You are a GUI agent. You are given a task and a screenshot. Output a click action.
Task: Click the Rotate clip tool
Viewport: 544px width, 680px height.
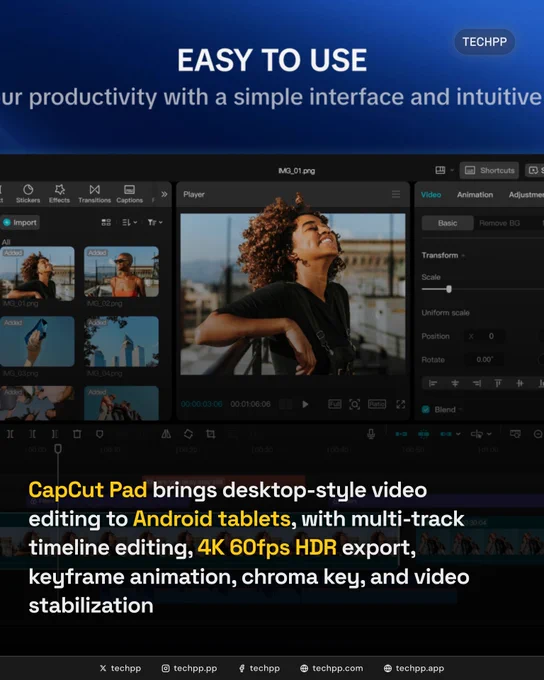click(x=188, y=434)
